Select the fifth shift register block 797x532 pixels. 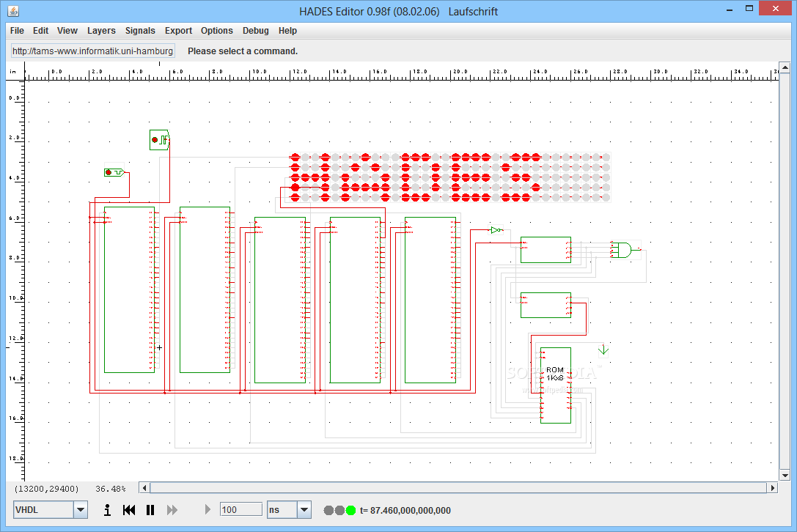coord(430,300)
